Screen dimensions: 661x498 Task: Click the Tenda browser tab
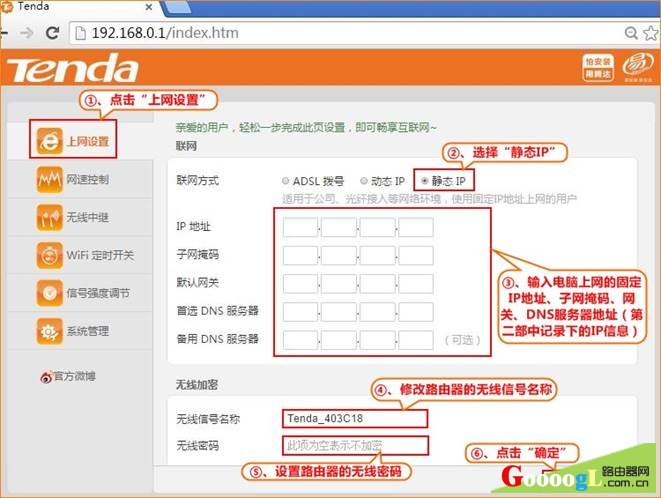tap(50, 8)
